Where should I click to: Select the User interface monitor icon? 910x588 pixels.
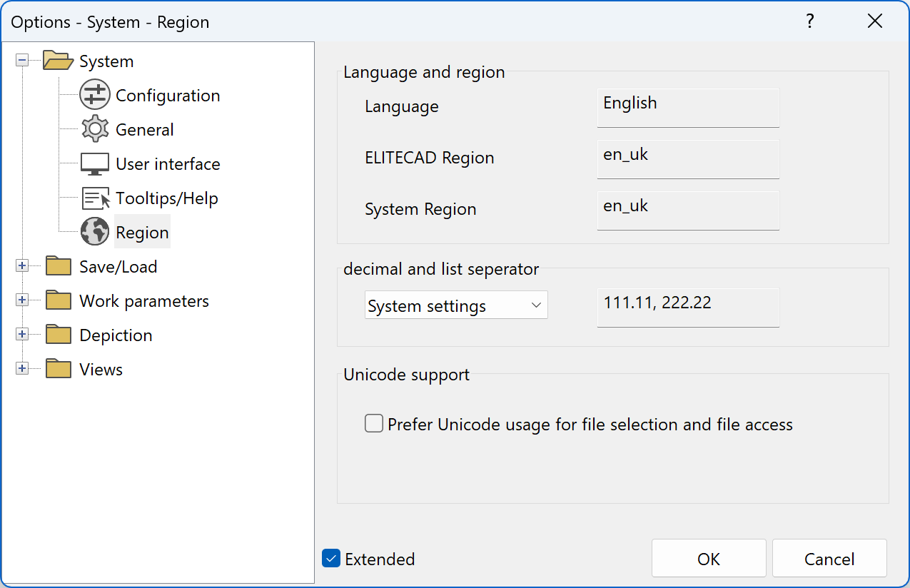(x=95, y=163)
